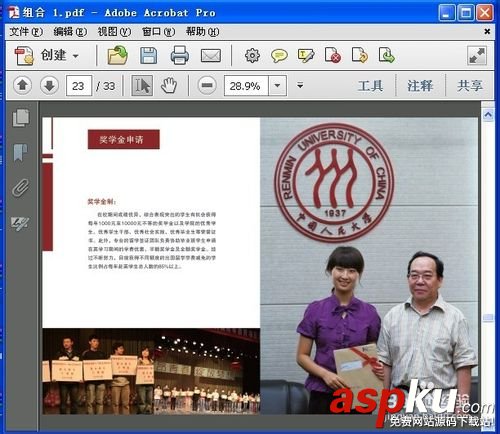Maximize the Acrobat Pro window
500x434 pixels.
coord(466,13)
